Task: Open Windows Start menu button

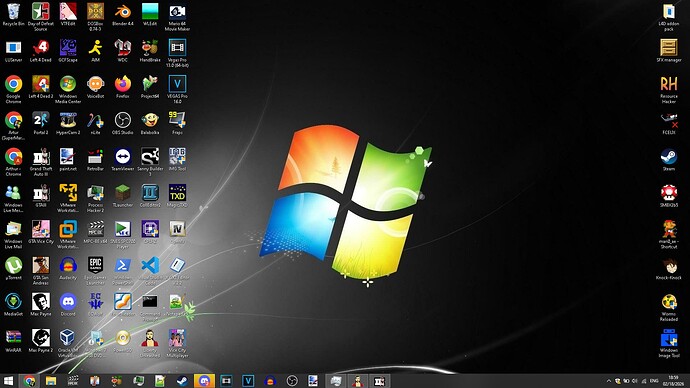Action: click(8, 381)
